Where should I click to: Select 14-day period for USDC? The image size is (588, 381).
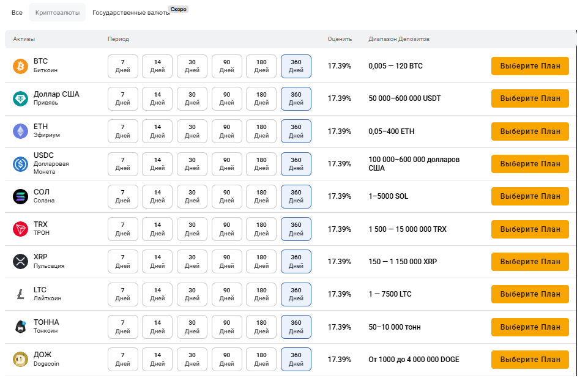click(157, 164)
